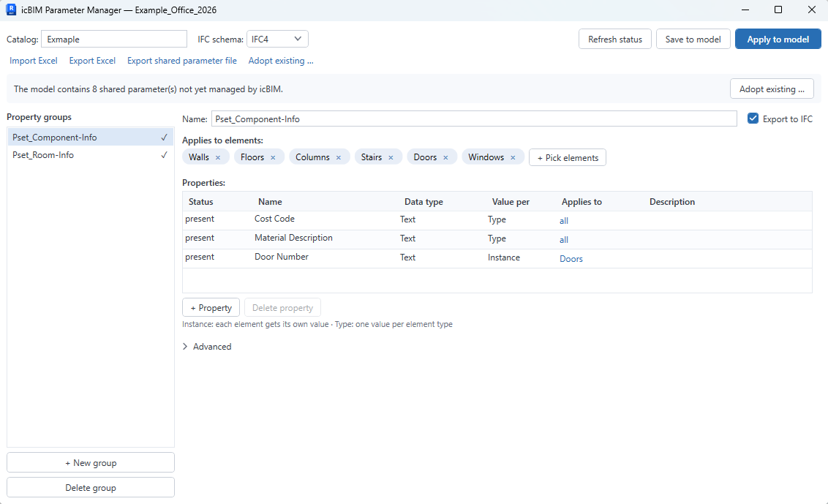
Task: Select the Pset_Component-Info property group
Action: coord(90,138)
